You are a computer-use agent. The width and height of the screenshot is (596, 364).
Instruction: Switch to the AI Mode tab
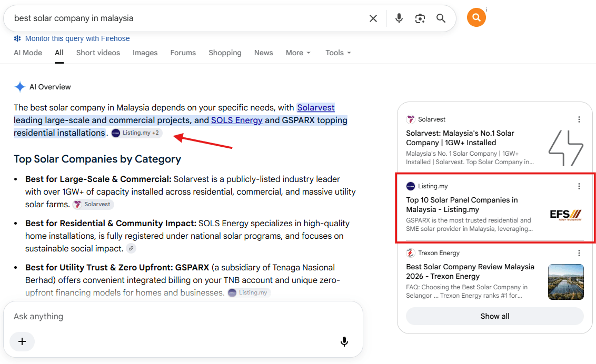coord(28,53)
